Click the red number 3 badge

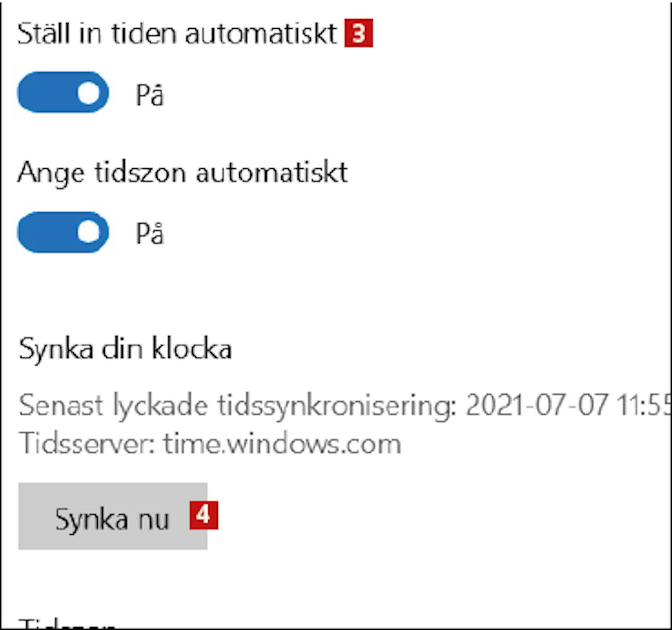tap(358, 34)
